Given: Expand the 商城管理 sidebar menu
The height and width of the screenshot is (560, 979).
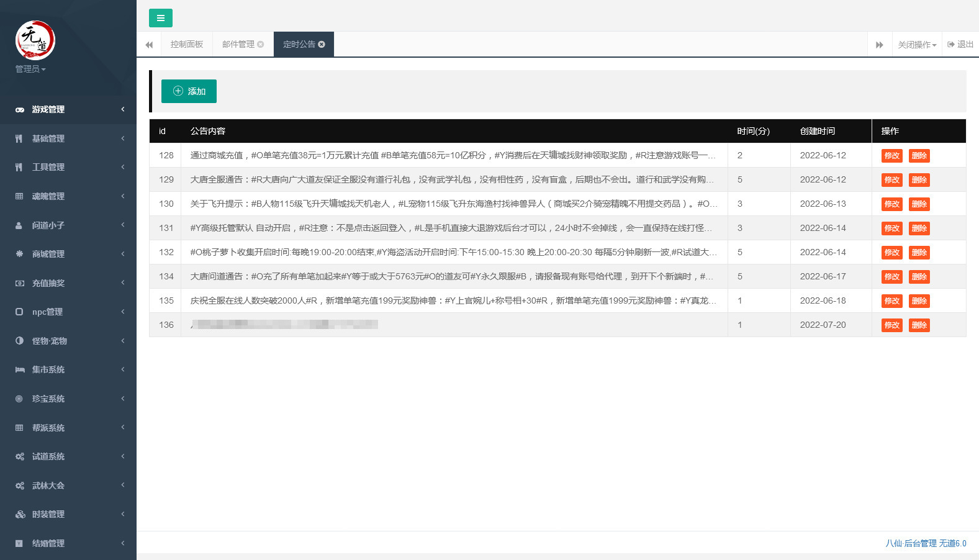Looking at the screenshot, I should coord(48,254).
